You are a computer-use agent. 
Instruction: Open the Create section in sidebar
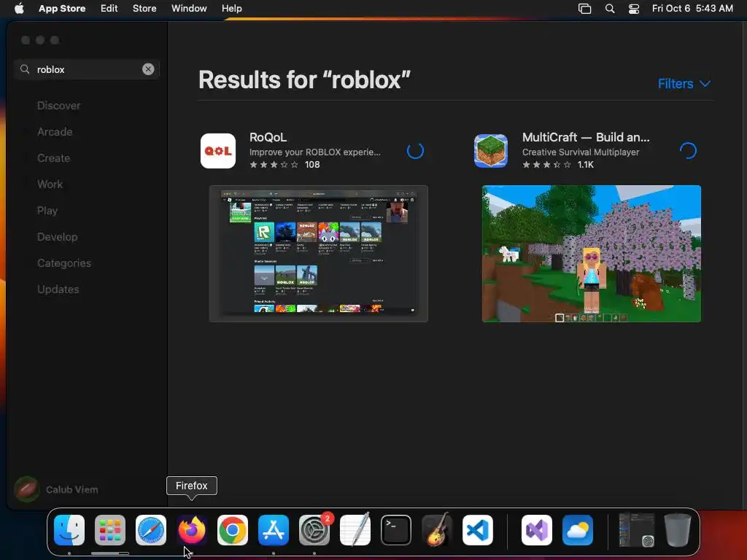(x=53, y=158)
